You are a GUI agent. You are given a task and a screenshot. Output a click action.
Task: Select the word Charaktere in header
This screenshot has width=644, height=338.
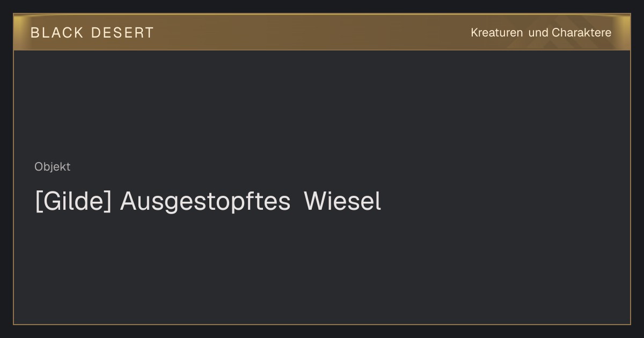coord(582,33)
